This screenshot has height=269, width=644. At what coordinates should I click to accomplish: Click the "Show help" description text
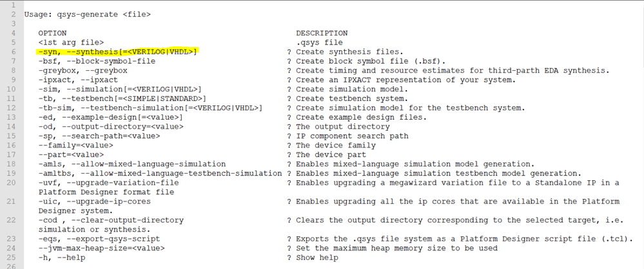coord(317,258)
